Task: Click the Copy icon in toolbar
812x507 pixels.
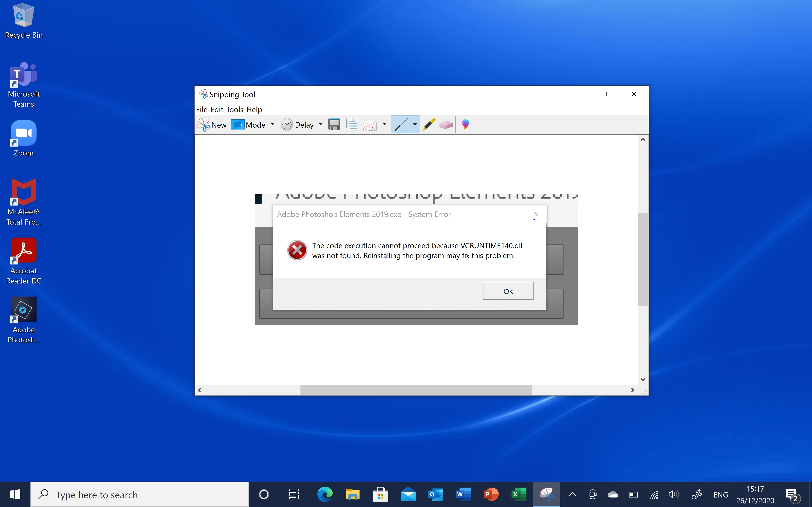Action: 352,125
